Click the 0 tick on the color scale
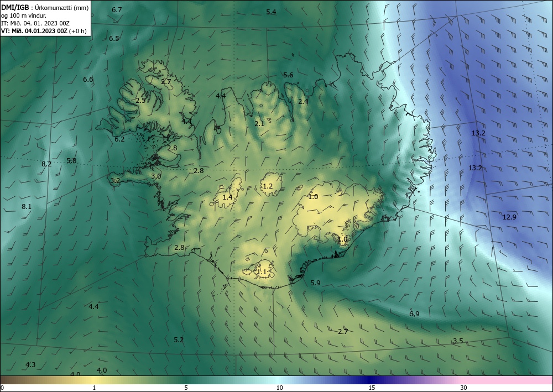Image resolution: width=553 pixels, height=392 pixels. coord(2,388)
